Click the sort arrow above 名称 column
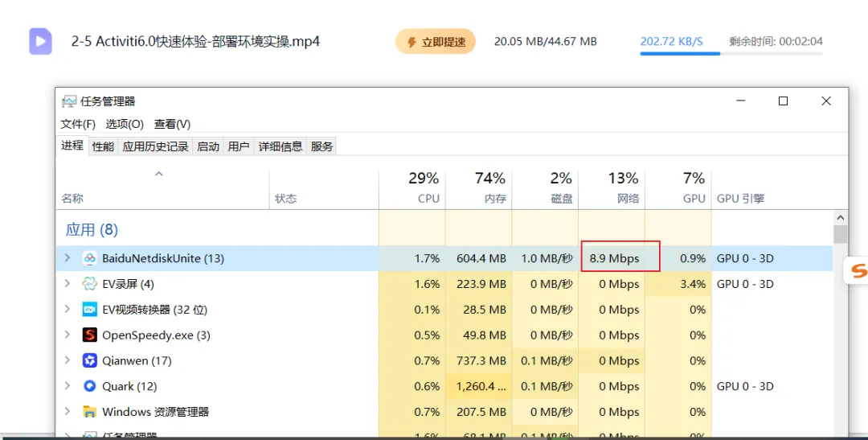This screenshot has height=440, width=868. click(x=159, y=174)
